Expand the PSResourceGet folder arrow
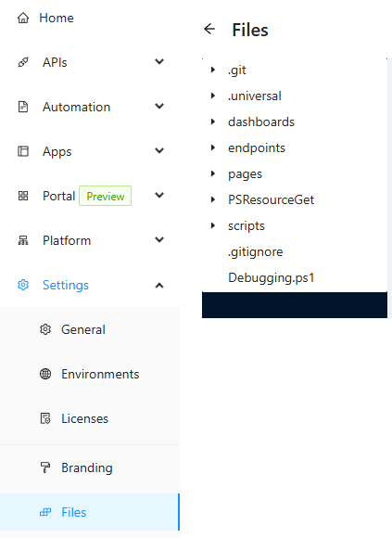 coord(213,199)
